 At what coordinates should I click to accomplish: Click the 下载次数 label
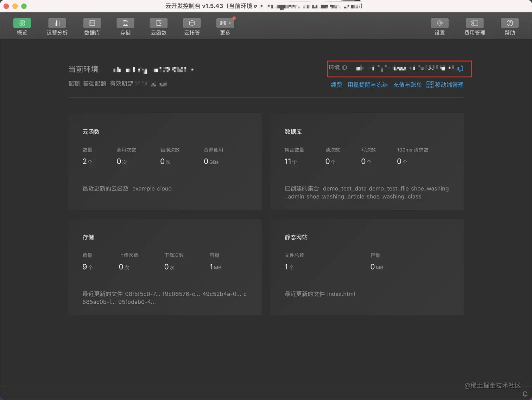[x=174, y=255]
